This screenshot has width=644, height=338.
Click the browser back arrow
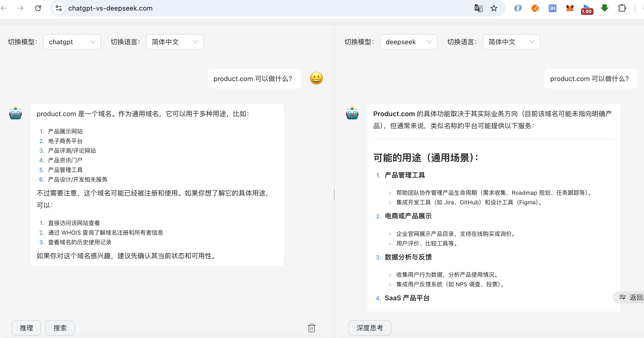(x=4, y=8)
